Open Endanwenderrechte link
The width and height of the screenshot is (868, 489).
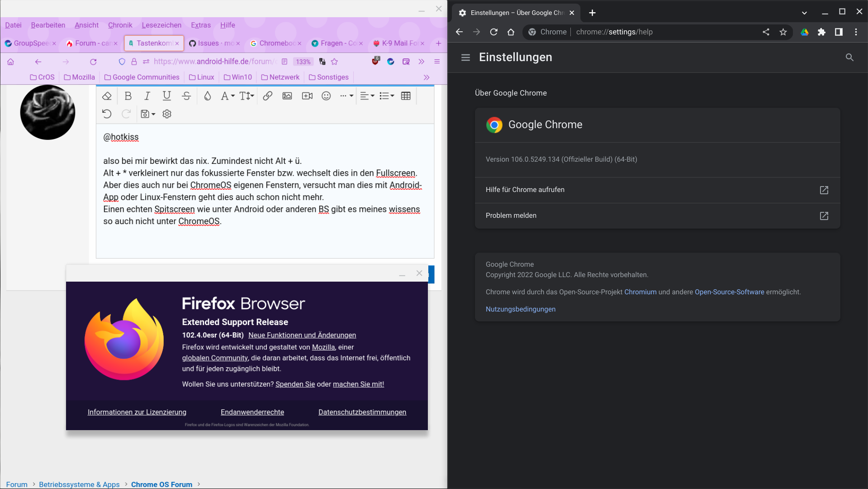coord(252,412)
